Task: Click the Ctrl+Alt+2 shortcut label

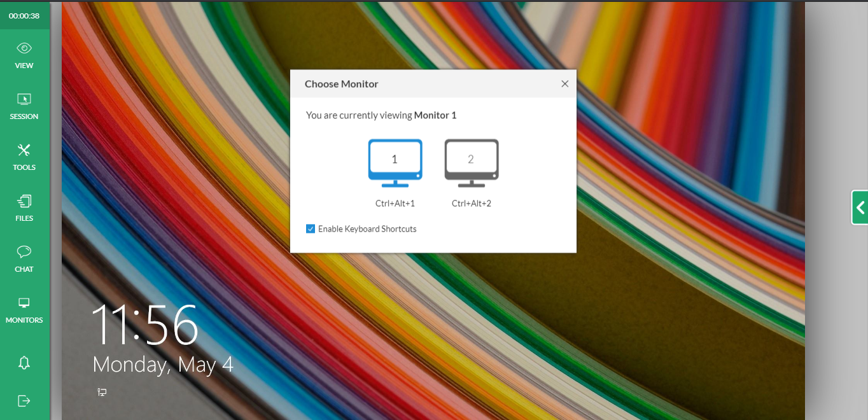Action: (472, 204)
